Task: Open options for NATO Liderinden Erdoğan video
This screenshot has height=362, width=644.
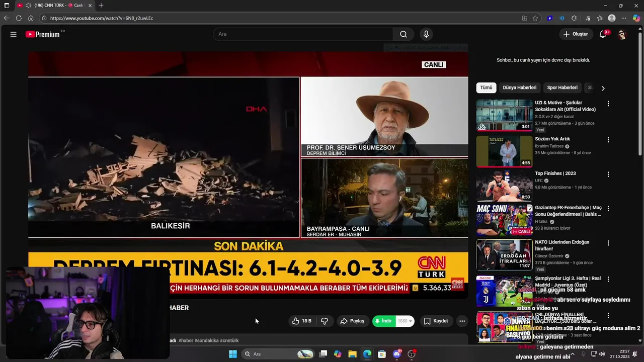Action: pyautogui.click(x=608, y=243)
